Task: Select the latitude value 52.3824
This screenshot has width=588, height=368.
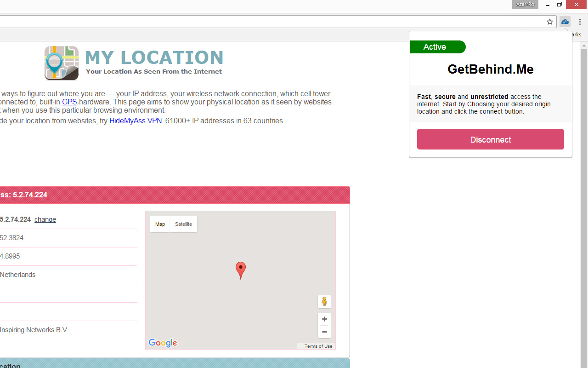Action: click(x=12, y=238)
